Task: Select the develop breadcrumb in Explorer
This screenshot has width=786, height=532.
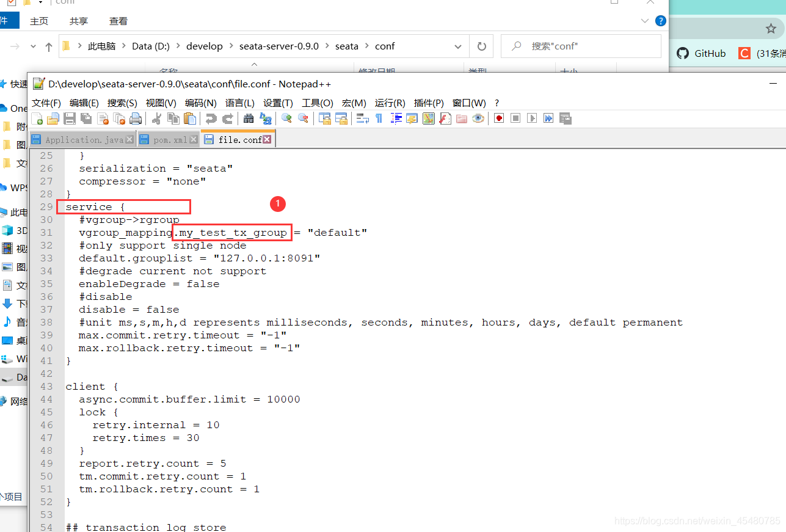Action: click(205, 46)
